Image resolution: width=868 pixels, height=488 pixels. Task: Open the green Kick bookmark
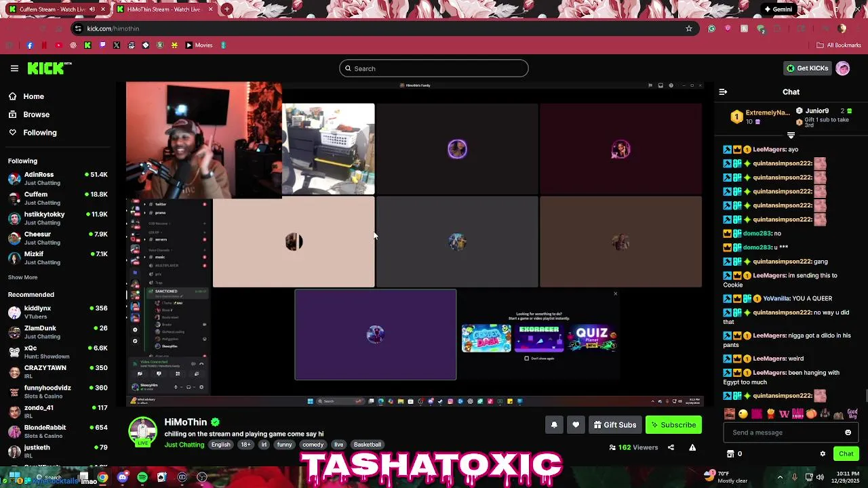tap(87, 45)
